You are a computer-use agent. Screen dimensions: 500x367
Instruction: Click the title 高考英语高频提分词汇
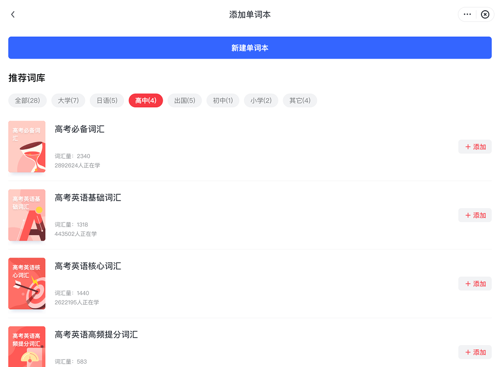click(x=96, y=334)
